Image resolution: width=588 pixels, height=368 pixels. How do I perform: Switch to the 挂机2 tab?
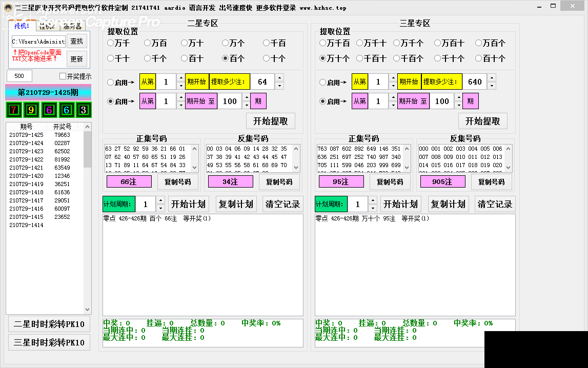47,26
